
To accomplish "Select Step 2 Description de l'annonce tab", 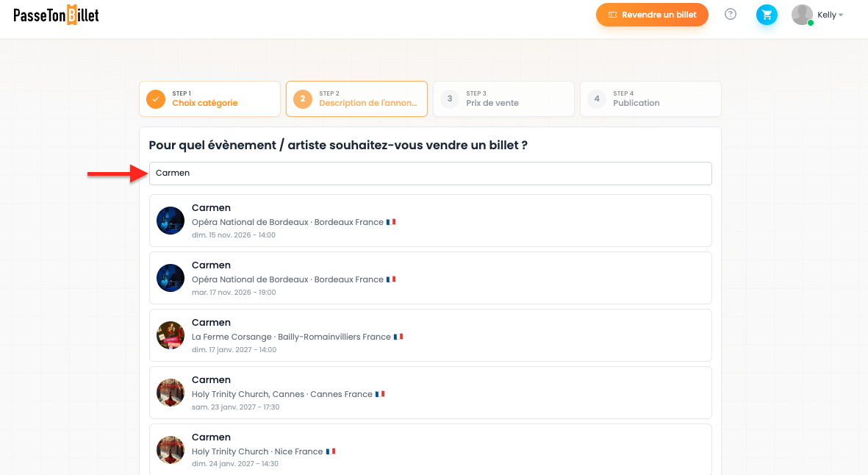I will click(356, 99).
